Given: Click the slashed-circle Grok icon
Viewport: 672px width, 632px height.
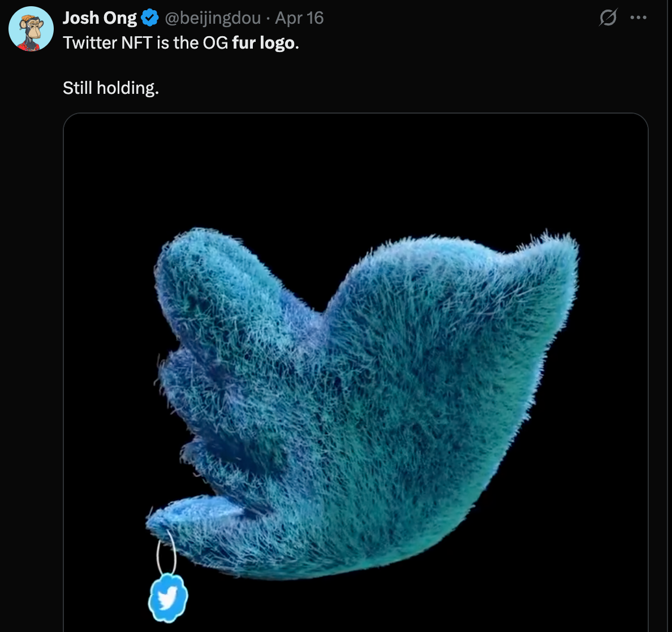Looking at the screenshot, I should [x=608, y=18].
